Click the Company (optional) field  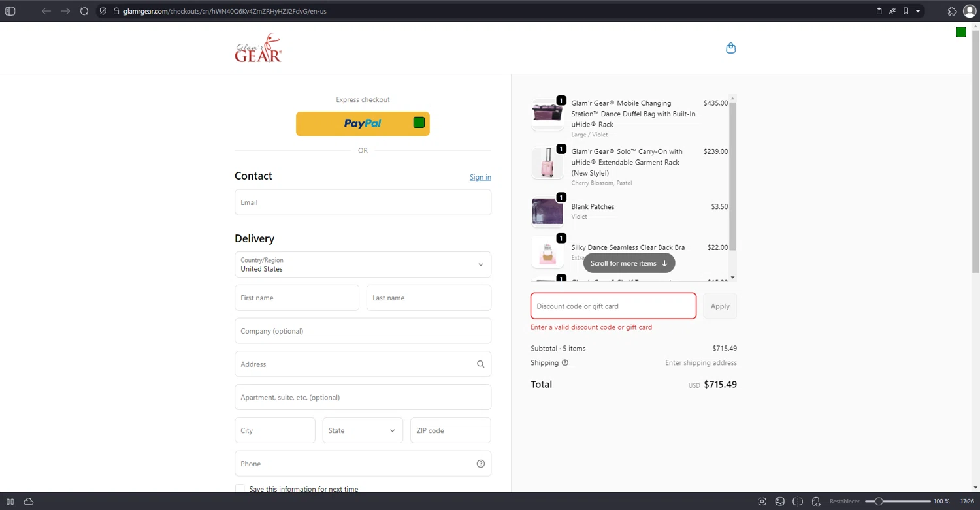coord(363,331)
